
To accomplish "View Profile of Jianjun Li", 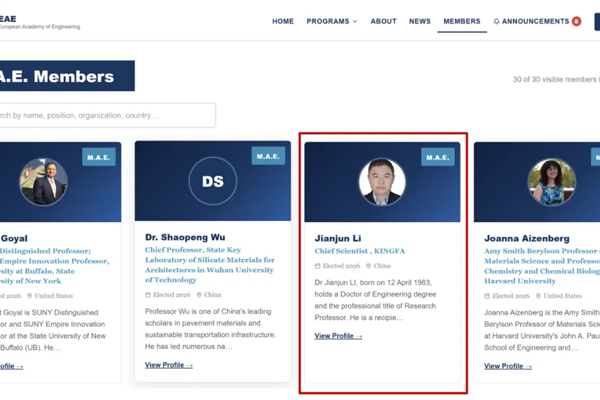I will click(x=338, y=336).
